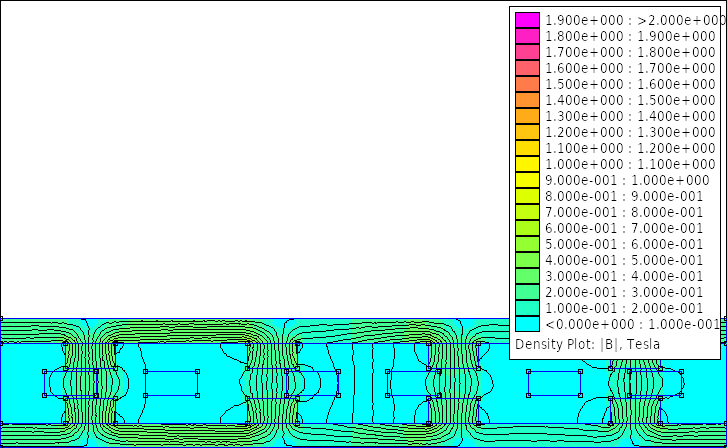Screen dimensions: 727x448
Task: Click the legend text '6.000e-001 : 7.000e-001'
Action: (x=624, y=228)
